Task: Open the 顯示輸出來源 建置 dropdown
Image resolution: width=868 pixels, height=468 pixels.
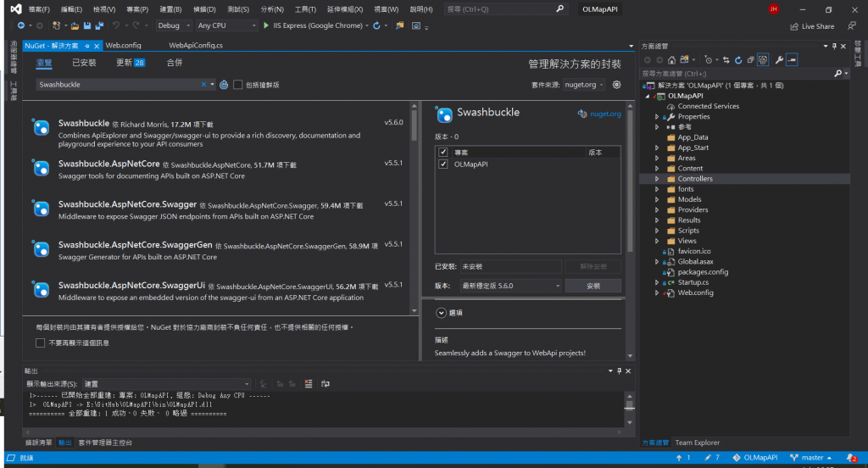Action: click(x=167, y=384)
